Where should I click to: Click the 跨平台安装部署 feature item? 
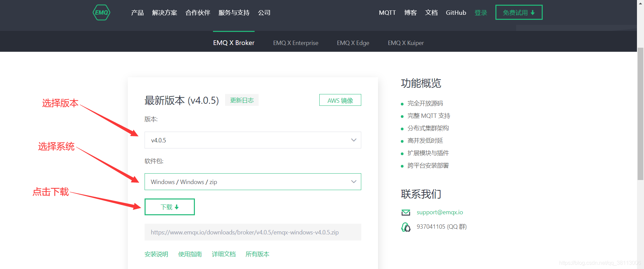(x=428, y=166)
